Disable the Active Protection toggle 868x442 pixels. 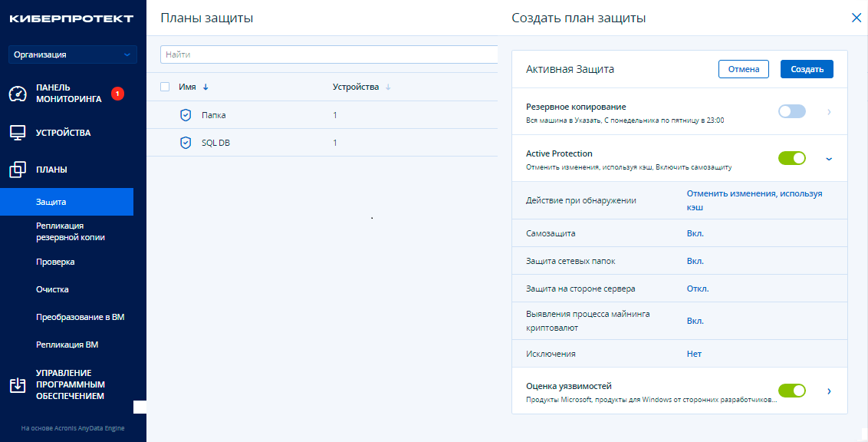(x=792, y=158)
